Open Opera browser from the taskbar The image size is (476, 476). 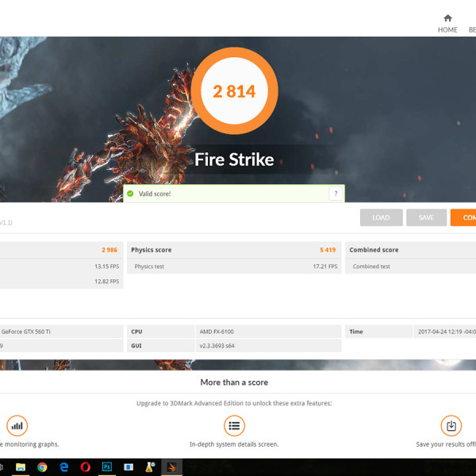point(85,467)
